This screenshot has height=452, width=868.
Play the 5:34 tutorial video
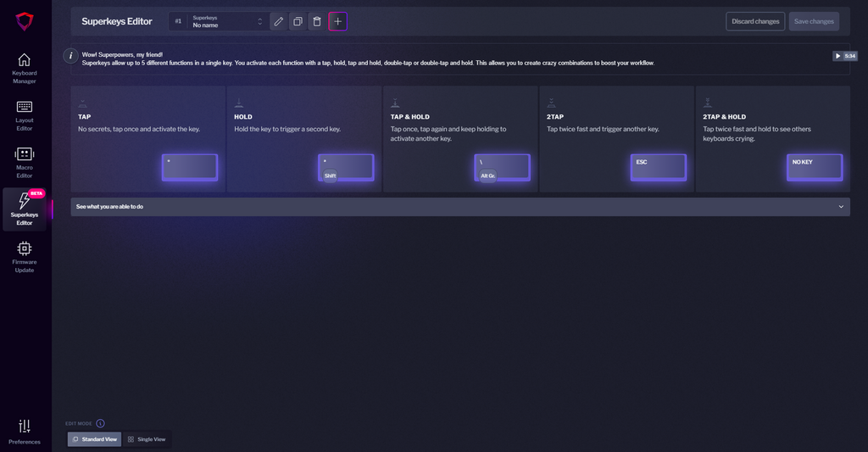click(845, 56)
